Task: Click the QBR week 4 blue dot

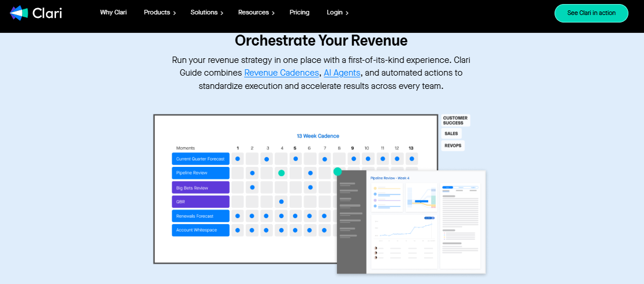Action: tap(282, 201)
